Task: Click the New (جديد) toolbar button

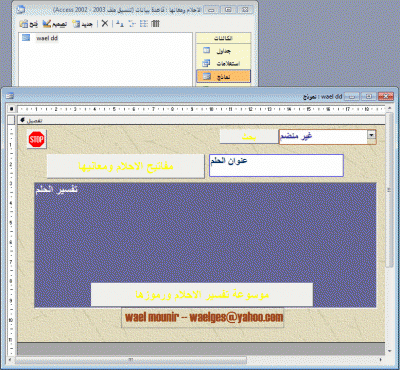Action: click(82, 24)
